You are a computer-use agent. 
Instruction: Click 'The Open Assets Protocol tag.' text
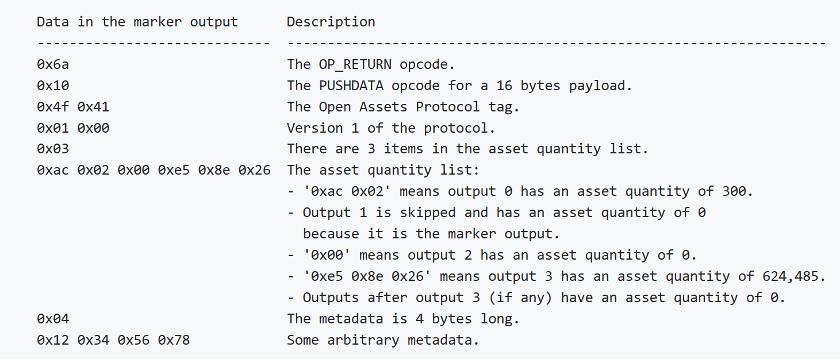403,107
